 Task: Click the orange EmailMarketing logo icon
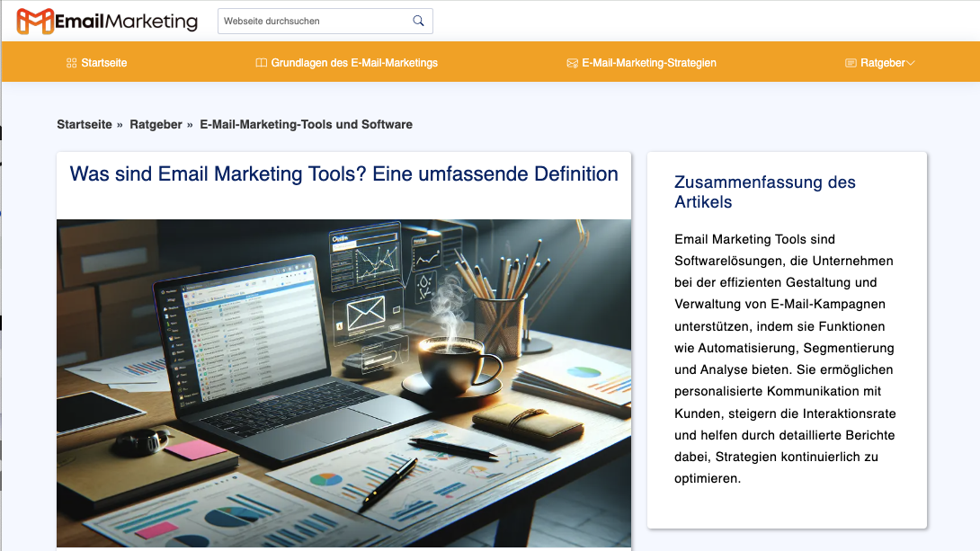click(x=33, y=21)
